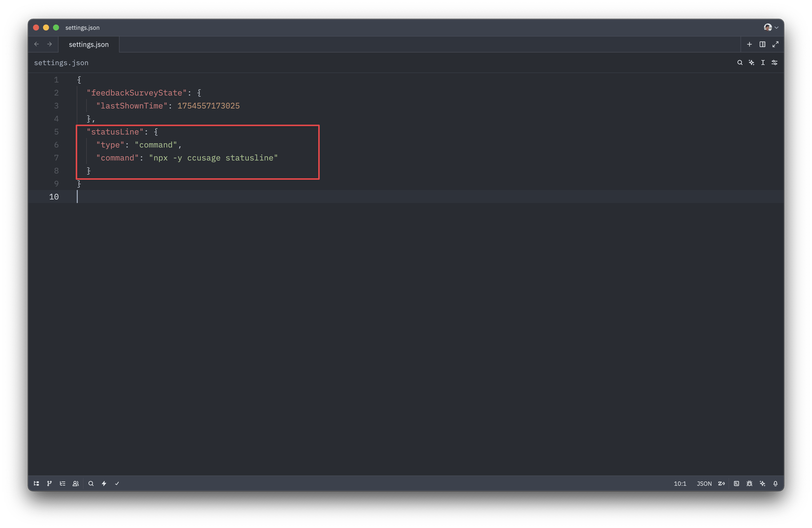Open the collaboration panel people icon
The width and height of the screenshot is (812, 528).
[x=76, y=483]
